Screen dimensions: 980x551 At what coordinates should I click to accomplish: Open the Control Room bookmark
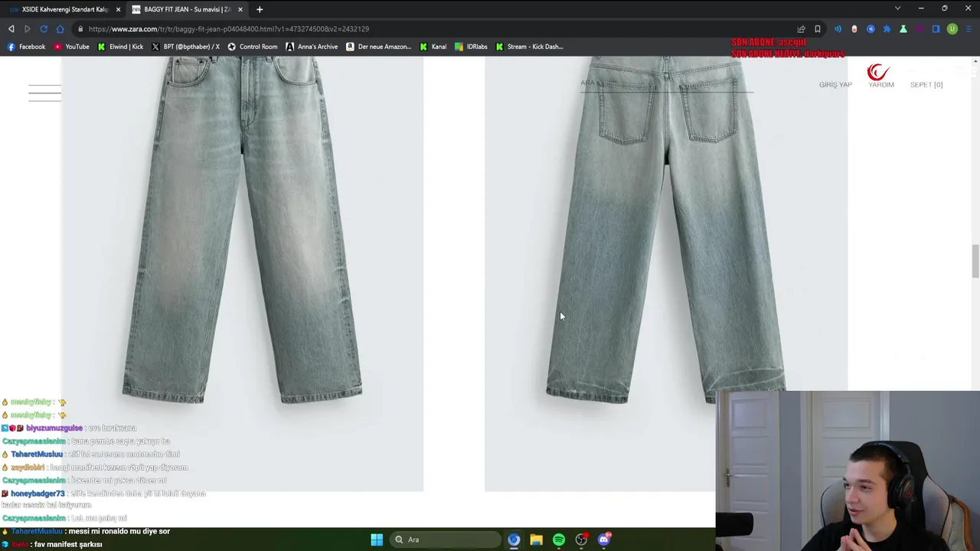252,47
